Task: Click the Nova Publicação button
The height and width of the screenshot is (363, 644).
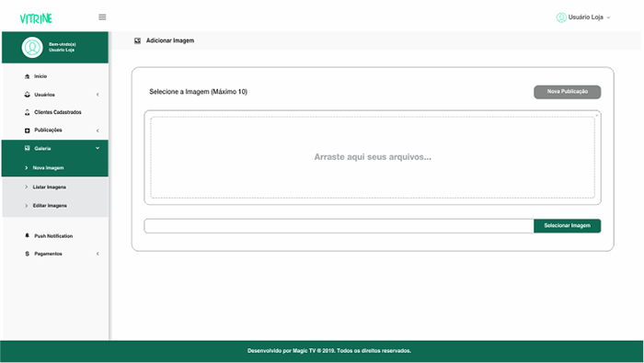Action: coord(568,92)
